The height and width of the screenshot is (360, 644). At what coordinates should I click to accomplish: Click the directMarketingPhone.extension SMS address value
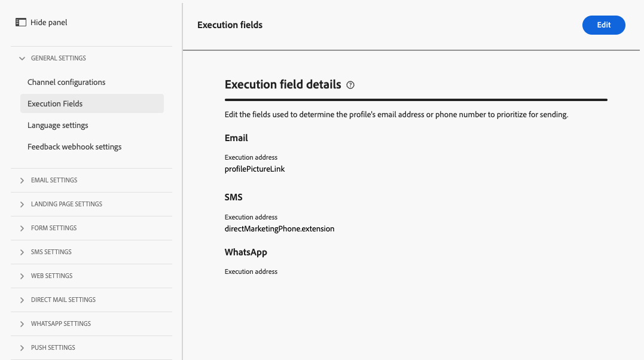[279, 228]
